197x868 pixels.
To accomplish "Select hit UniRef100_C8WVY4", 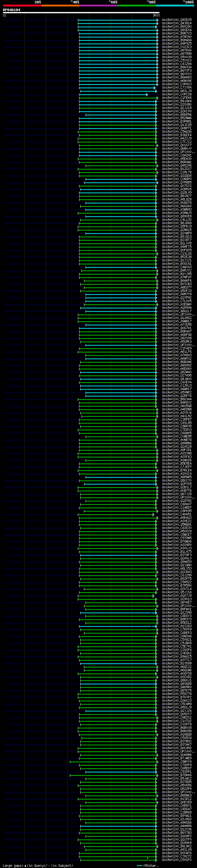I will click(176, 761).
